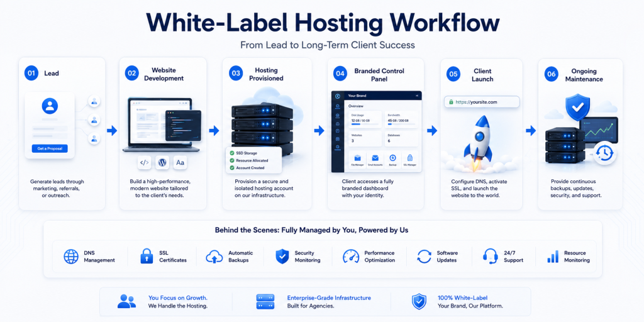
Task: Click the From Lead to Long-Term Client Success subtitle
Action: 327,45
